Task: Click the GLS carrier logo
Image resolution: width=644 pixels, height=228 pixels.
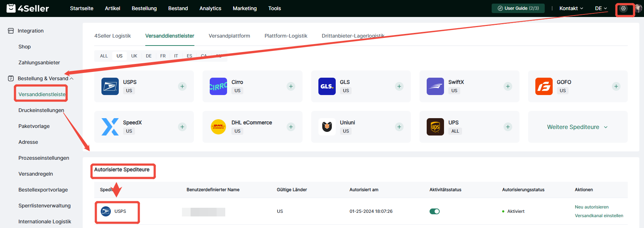Action: click(327, 86)
